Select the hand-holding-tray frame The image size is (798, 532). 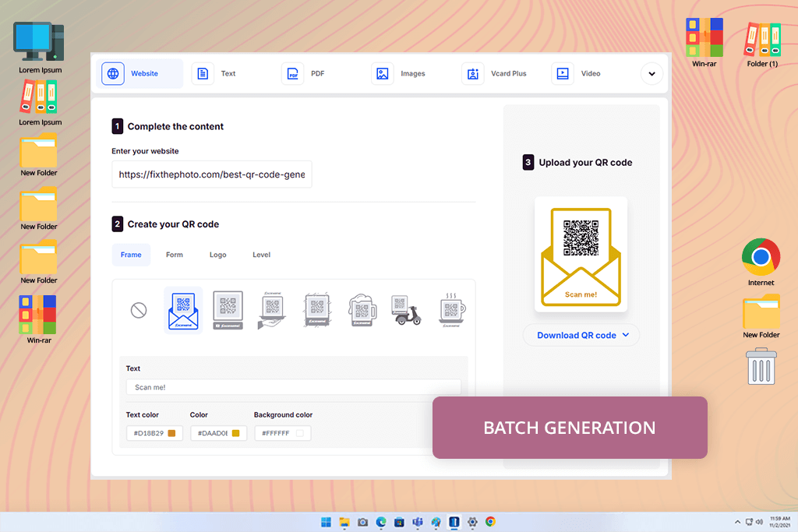tap(272, 310)
